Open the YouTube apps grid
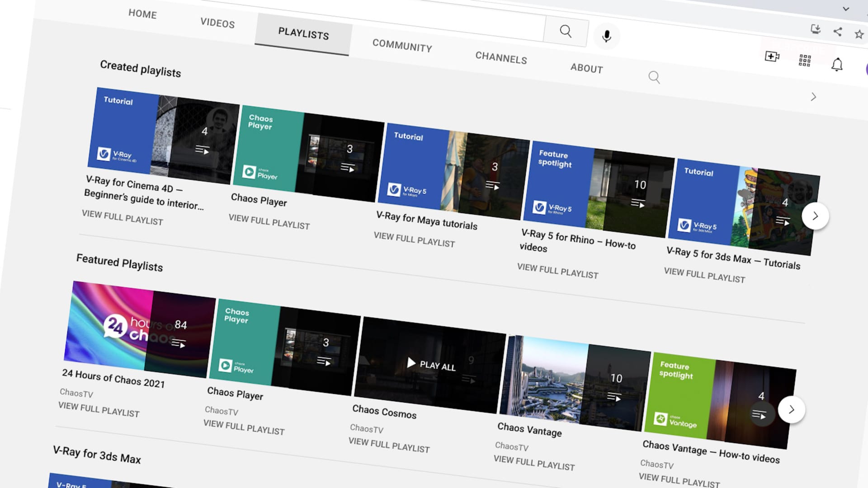 (805, 61)
